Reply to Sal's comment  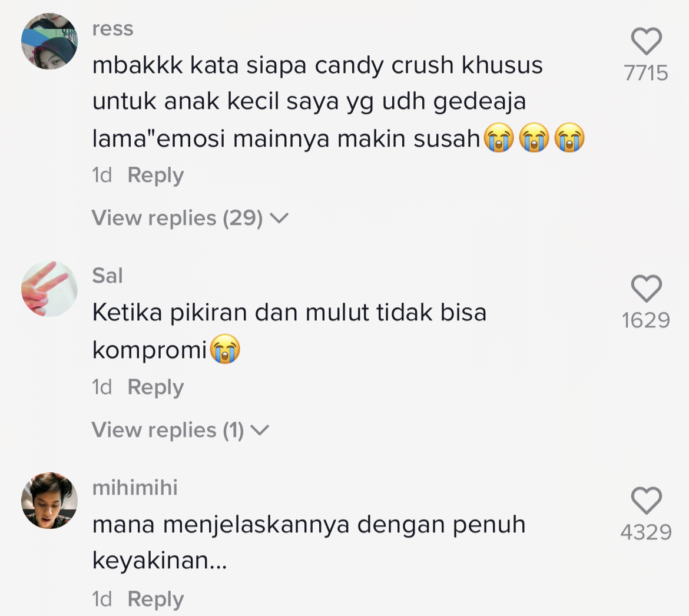[x=155, y=388]
